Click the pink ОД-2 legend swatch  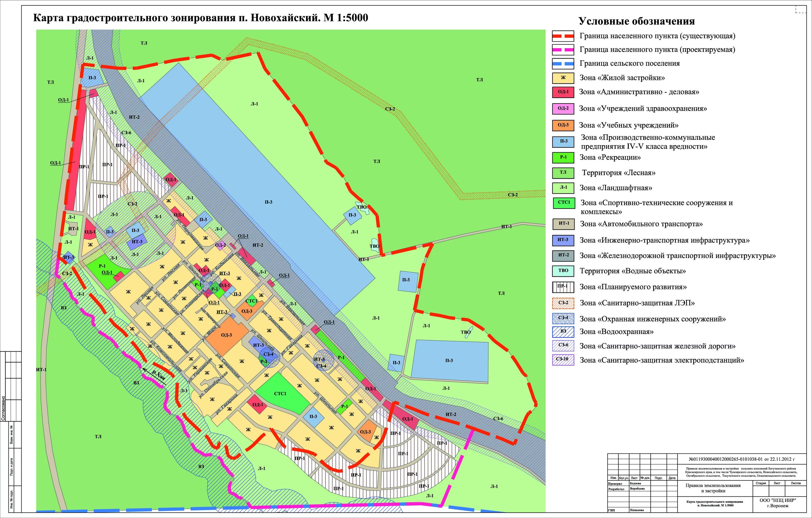pos(563,108)
